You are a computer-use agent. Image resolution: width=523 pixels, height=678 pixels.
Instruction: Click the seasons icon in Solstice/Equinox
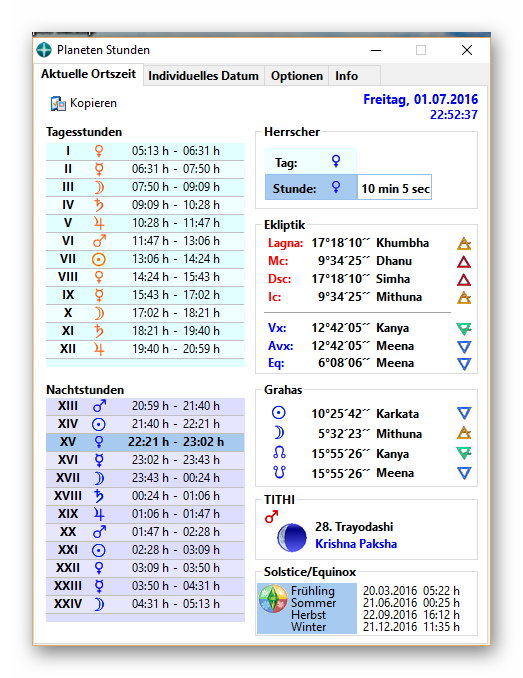pos(273,599)
